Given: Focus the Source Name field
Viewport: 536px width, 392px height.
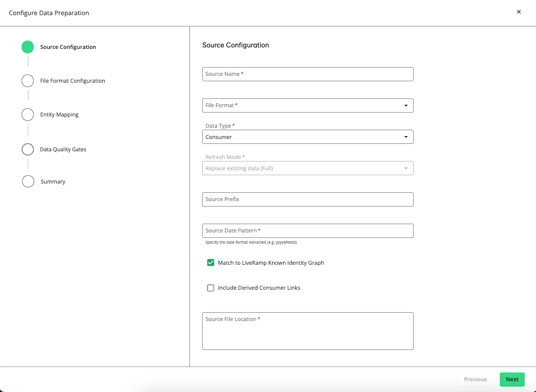Looking at the screenshot, I should [308, 74].
